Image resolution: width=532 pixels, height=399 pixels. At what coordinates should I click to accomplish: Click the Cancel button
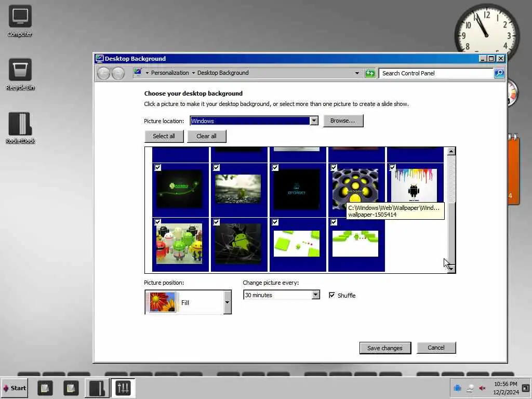coord(436,348)
